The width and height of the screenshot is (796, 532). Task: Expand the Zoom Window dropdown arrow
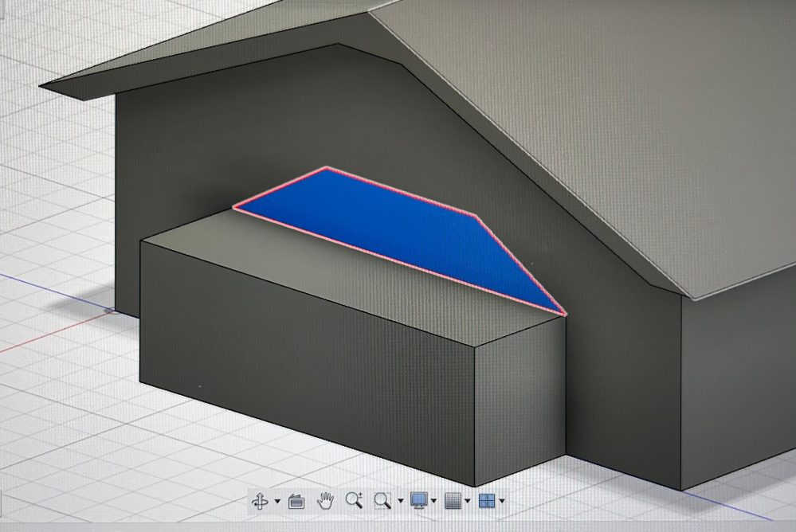400,502
